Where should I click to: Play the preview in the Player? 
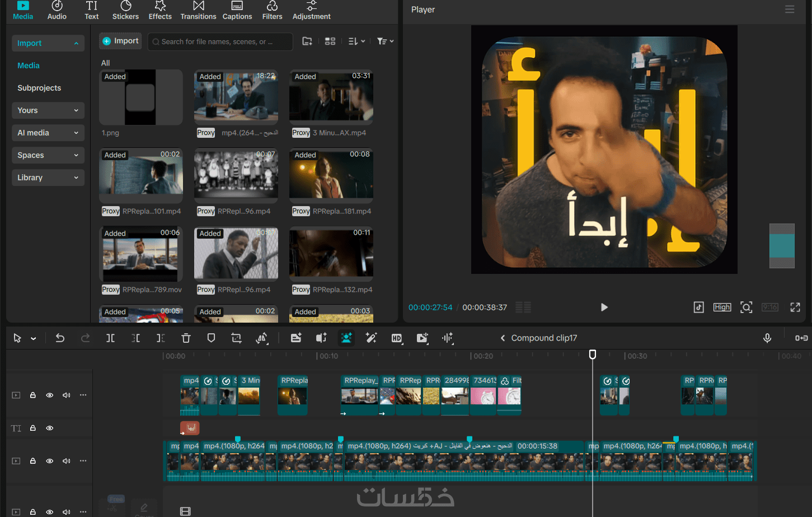(x=604, y=307)
